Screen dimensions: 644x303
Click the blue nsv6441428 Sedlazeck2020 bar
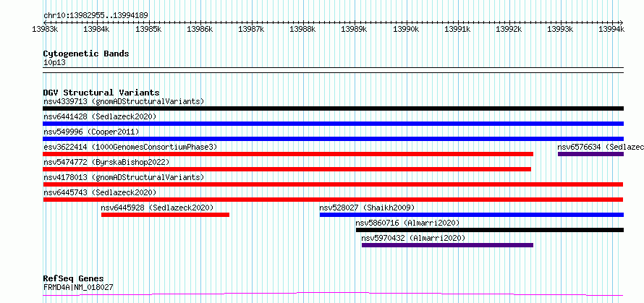[x=333, y=124]
